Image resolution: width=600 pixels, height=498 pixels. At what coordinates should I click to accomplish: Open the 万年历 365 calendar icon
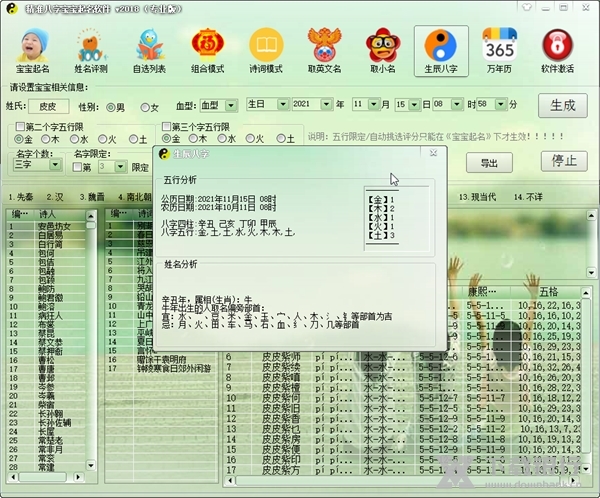point(499,50)
